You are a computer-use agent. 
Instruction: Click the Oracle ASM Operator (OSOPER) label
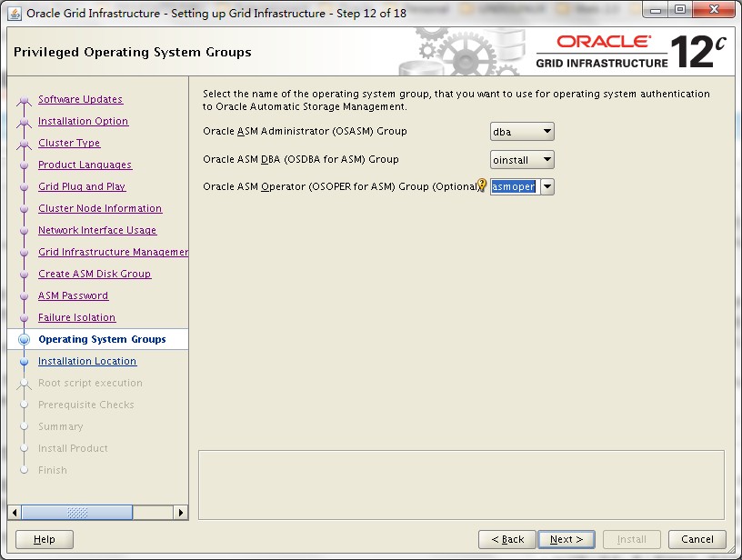[340, 186]
